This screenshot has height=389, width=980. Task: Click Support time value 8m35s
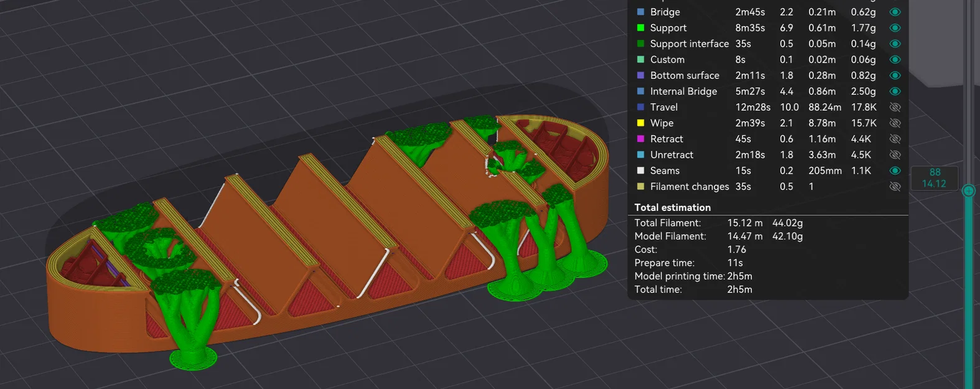(750, 28)
